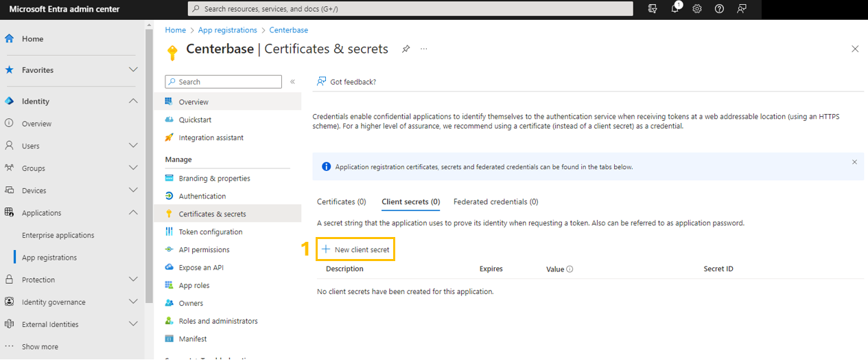Click the Protection lock icon
Screen dimensions: 868x360
10,280
